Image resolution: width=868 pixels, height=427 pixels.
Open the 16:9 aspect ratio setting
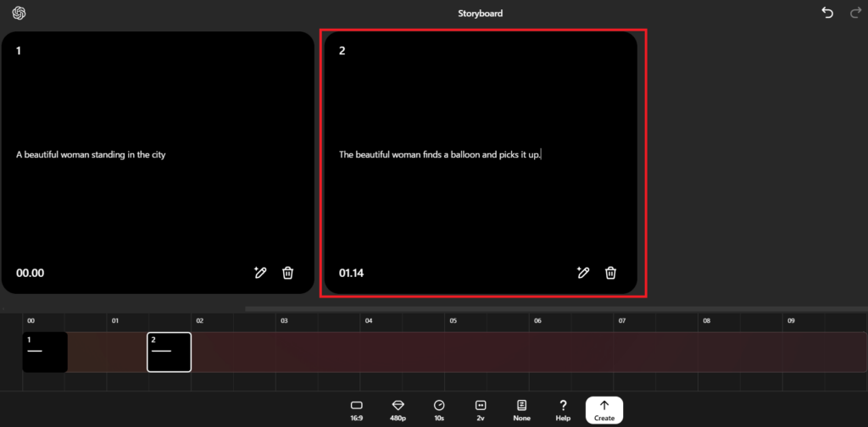click(x=357, y=410)
